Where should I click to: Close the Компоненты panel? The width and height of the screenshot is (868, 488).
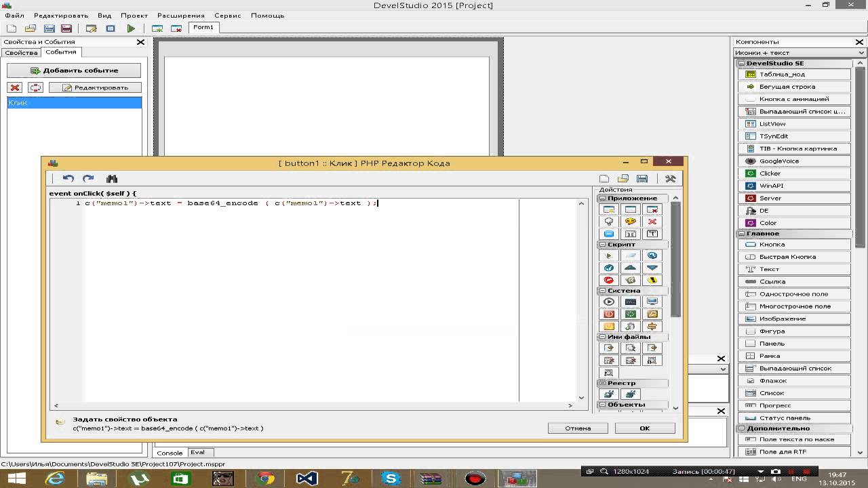click(860, 42)
